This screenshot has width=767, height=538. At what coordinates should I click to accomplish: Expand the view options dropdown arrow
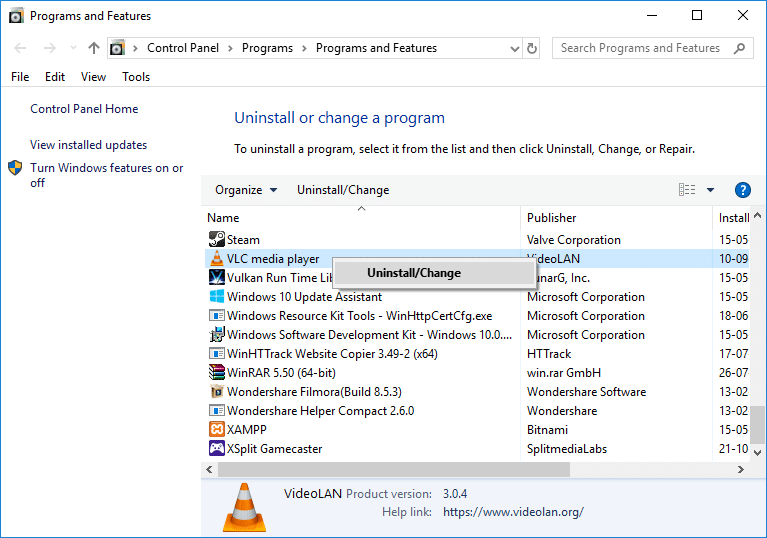(x=710, y=190)
